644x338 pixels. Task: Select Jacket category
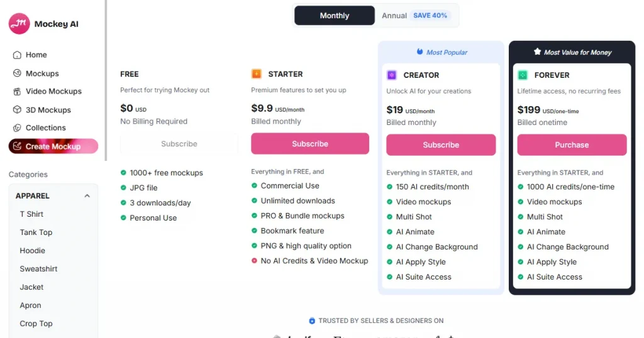31,287
